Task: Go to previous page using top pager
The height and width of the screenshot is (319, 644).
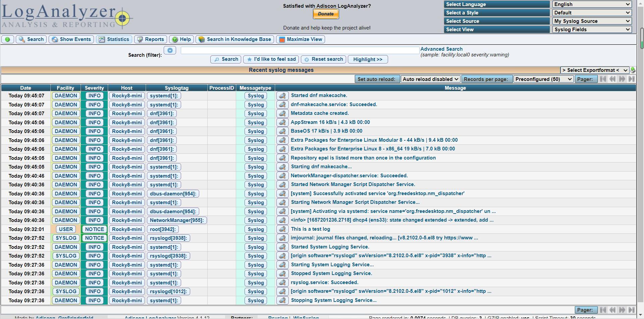Action: pyautogui.click(x=612, y=79)
